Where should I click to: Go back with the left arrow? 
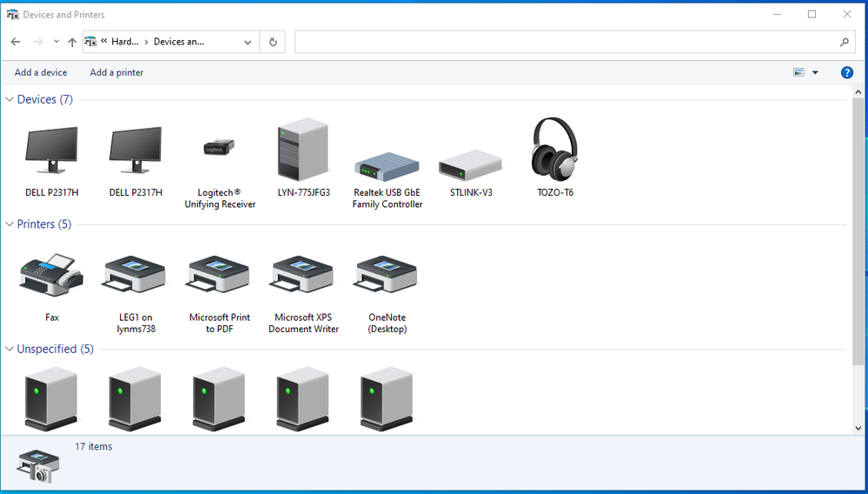click(16, 42)
